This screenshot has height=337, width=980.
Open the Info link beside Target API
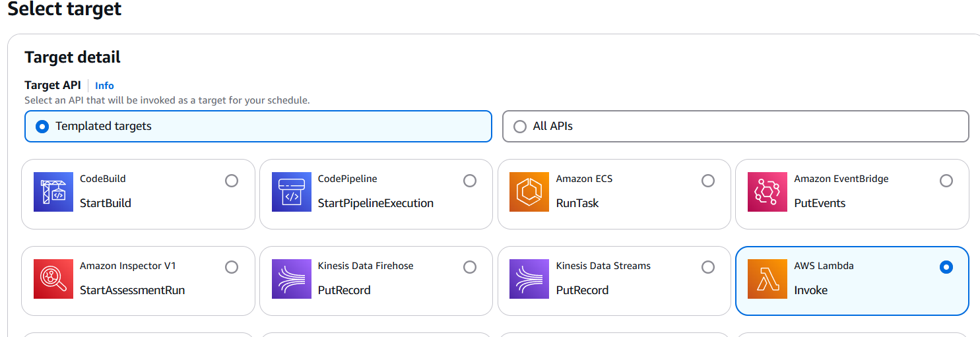pos(104,86)
